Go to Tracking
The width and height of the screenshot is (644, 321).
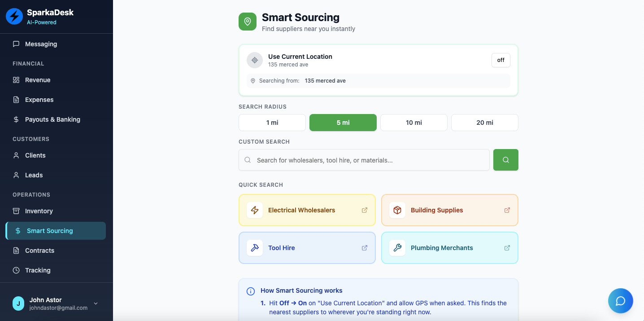(56, 270)
